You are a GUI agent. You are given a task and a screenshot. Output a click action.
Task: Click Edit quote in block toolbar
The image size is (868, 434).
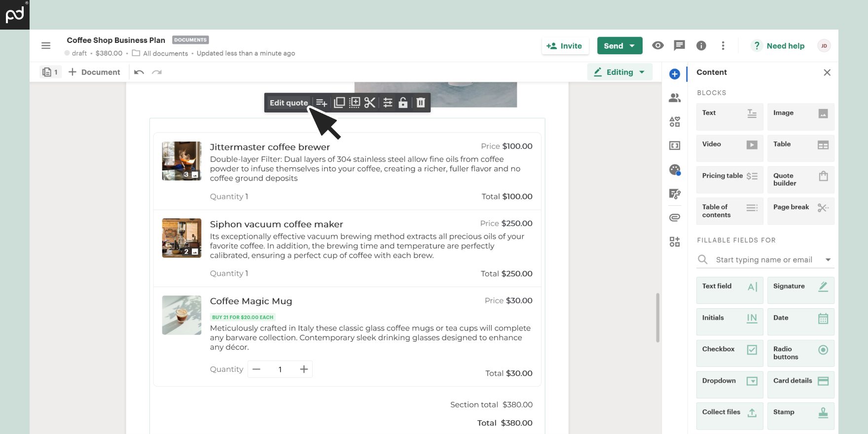(x=289, y=103)
